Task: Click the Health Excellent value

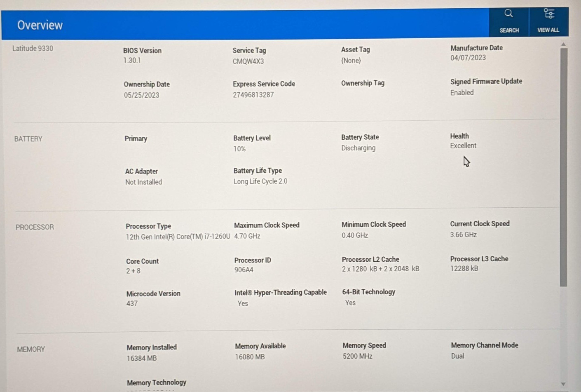Action: [x=463, y=146]
